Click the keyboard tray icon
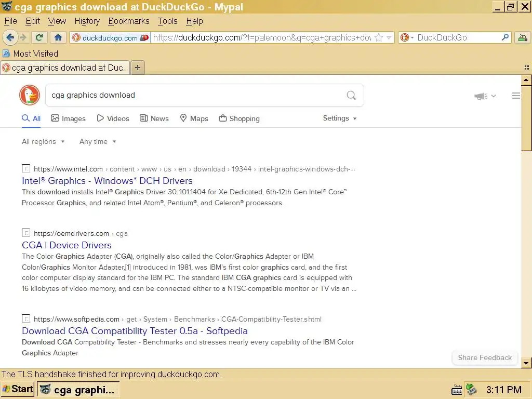The image size is (532, 399). (x=457, y=390)
